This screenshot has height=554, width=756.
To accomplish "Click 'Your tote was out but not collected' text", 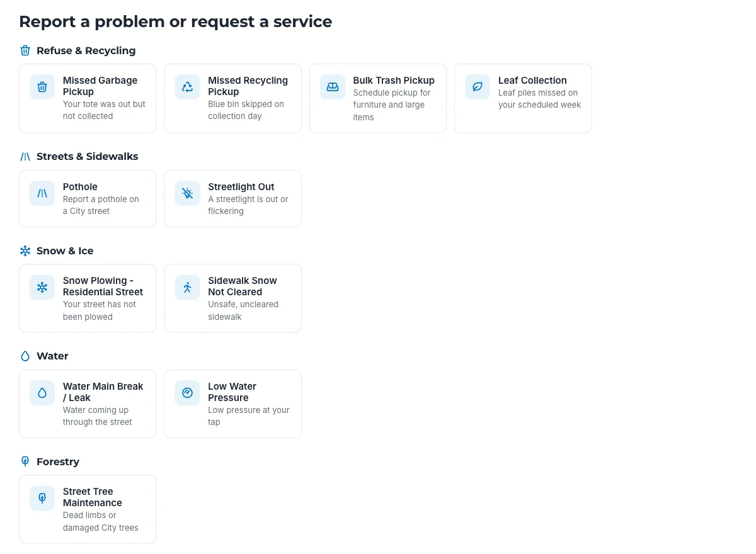I will [104, 110].
